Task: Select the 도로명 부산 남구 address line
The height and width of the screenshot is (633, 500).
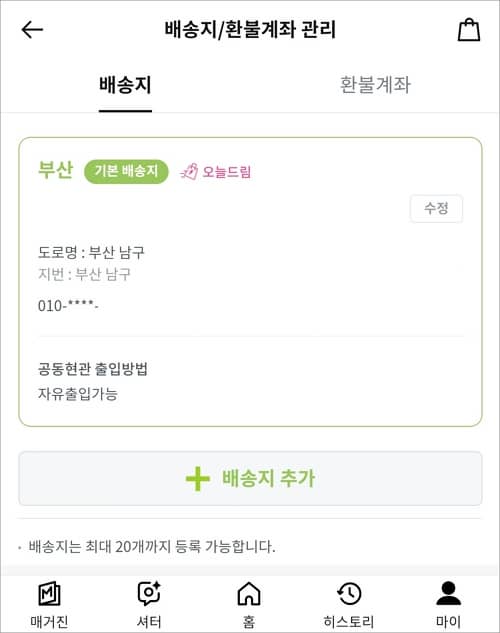Action: pyautogui.click(x=91, y=253)
